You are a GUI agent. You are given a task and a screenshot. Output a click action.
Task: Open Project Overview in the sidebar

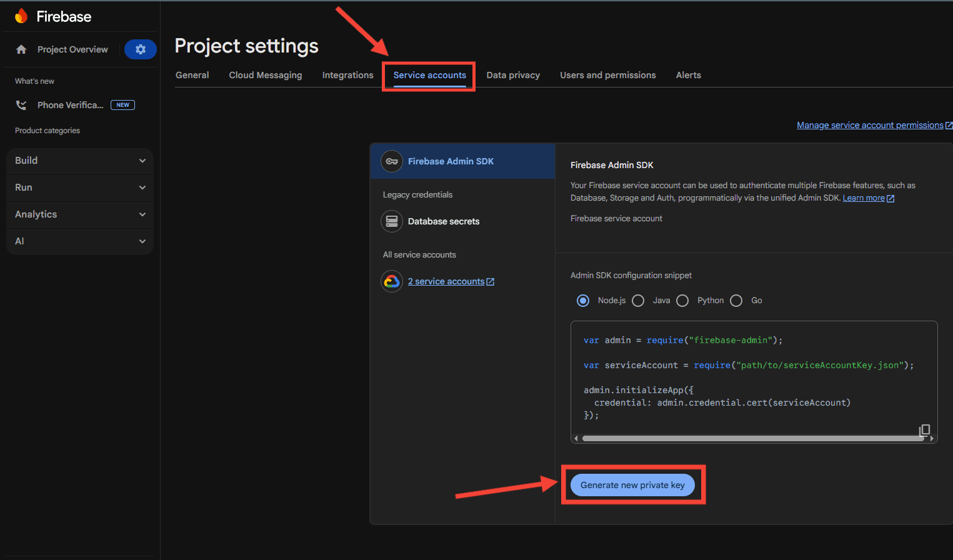(72, 49)
